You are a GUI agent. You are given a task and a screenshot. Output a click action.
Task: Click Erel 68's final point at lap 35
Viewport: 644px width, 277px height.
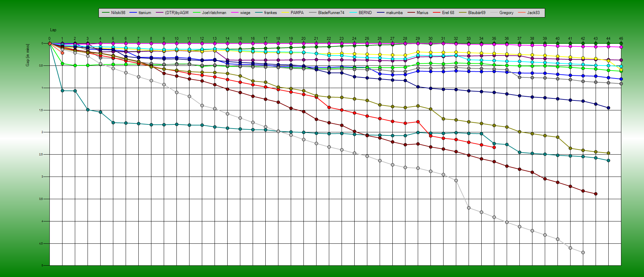(494, 147)
